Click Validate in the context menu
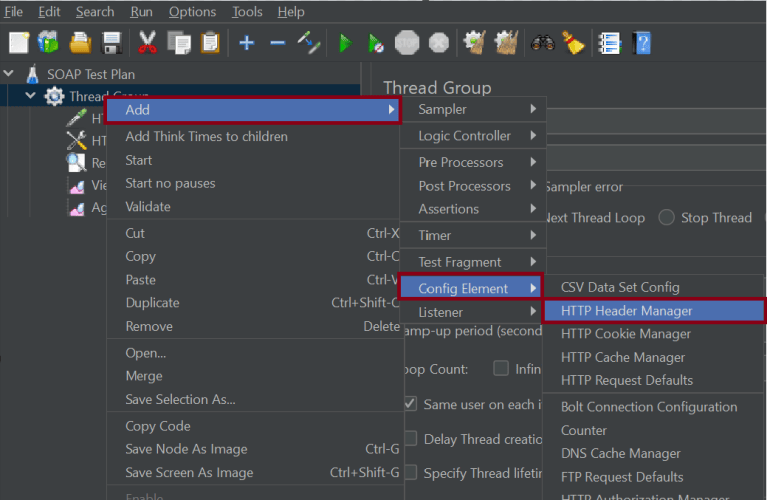Viewport: 767px width, 500px height. click(x=254, y=206)
